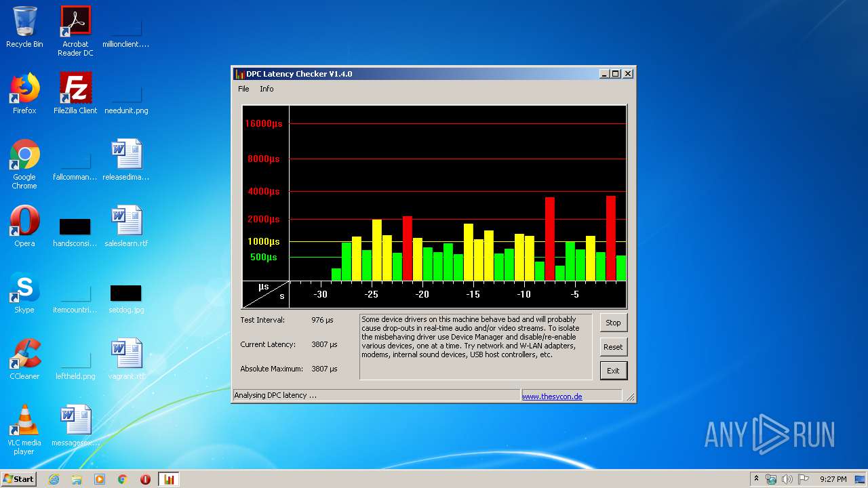The width and height of the screenshot is (868, 488).
Task: Click the 4000µs axis label
Action: coord(264,192)
